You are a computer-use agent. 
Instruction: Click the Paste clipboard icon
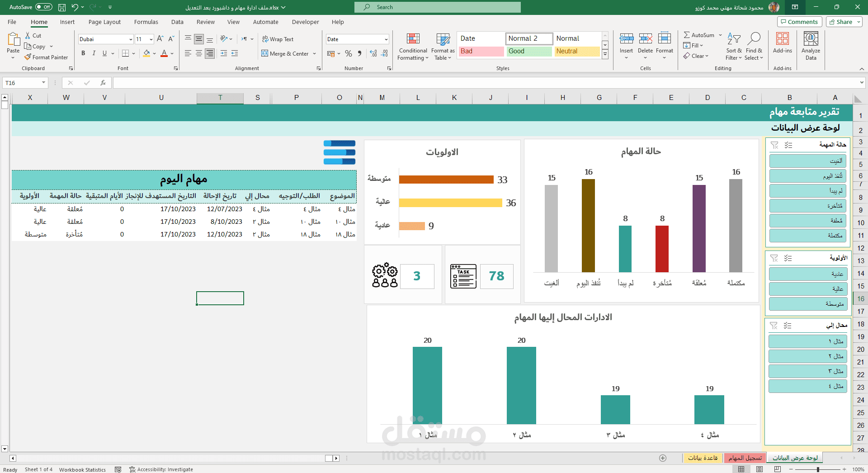tap(13, 40)
